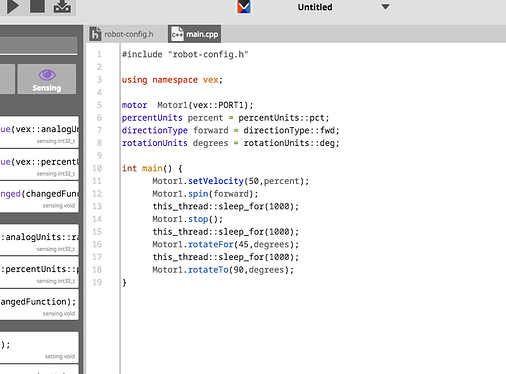Screen dimensions: 506x374
Task: Choose the setting void command block
Action: [x=39, y=347]
